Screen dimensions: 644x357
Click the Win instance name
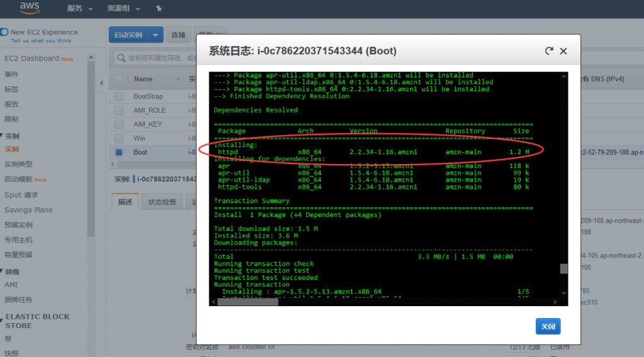139,138
